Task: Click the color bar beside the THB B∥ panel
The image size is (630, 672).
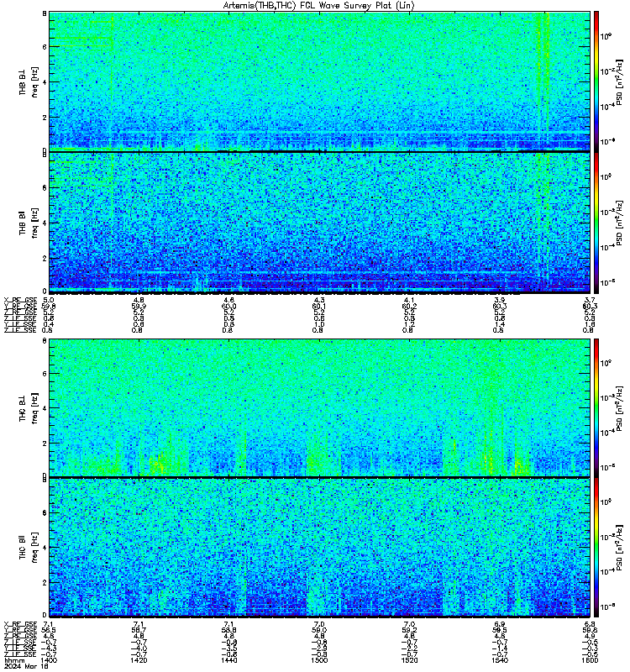Action: coord(596,223)
